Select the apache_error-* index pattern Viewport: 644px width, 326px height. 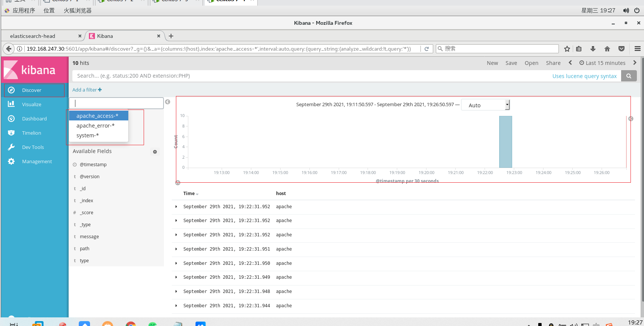[x=99, y=126]
